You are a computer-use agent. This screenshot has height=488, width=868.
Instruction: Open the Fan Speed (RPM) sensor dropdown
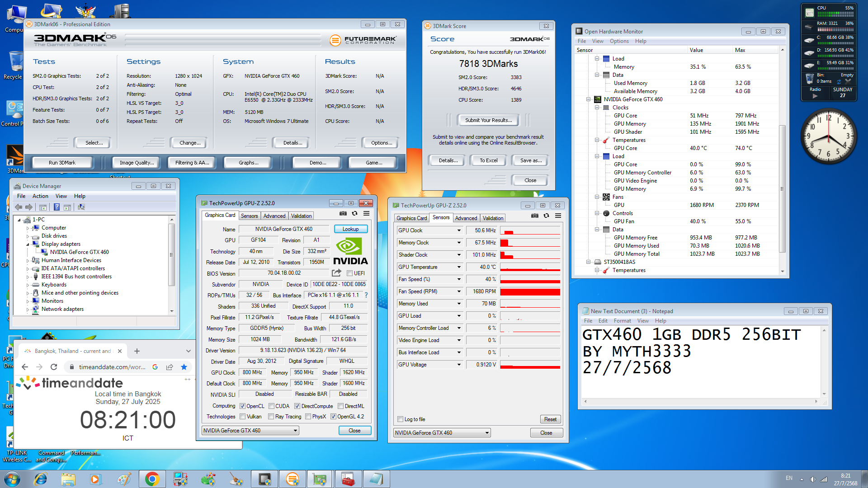[x=459, y=291]
